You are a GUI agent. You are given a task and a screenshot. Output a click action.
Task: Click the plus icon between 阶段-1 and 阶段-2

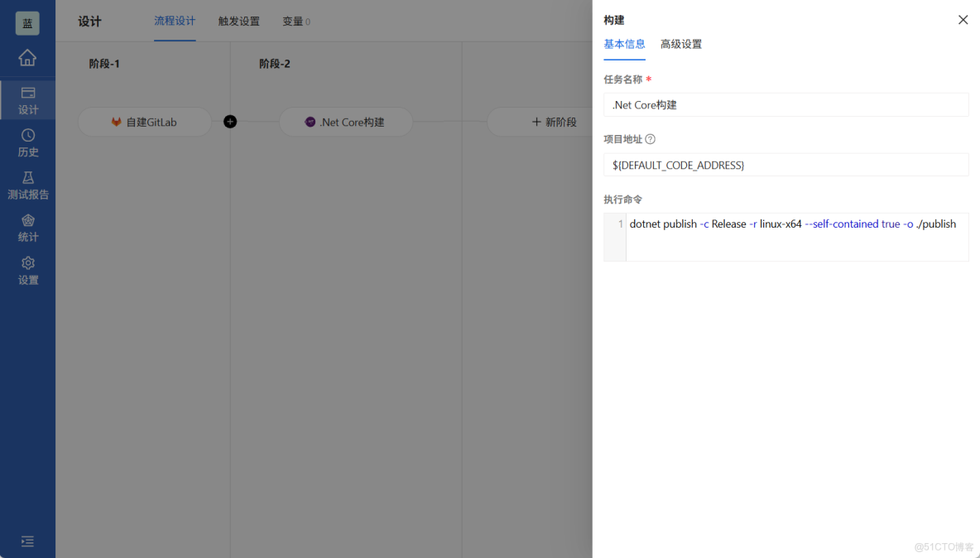click(x=230, y=122)
